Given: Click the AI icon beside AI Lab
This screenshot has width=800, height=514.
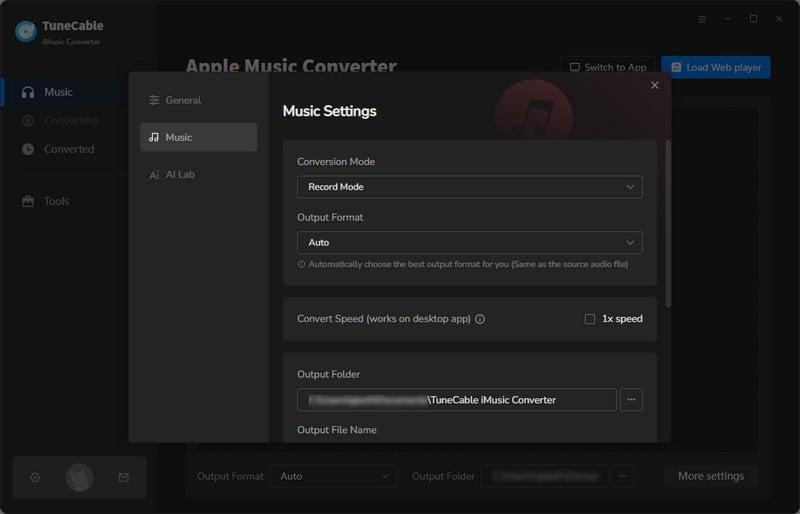Looking at the screenshot, I should tap(154, 175).
